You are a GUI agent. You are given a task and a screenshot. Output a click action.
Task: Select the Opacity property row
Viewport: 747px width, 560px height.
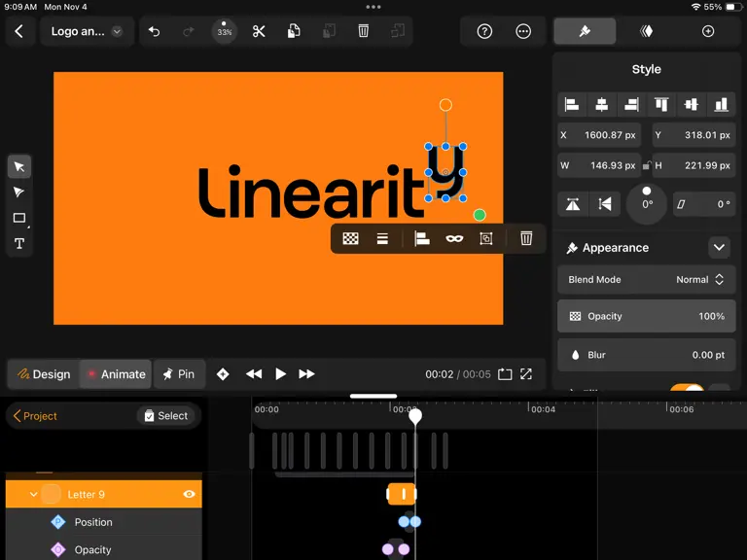click(104, 549)
